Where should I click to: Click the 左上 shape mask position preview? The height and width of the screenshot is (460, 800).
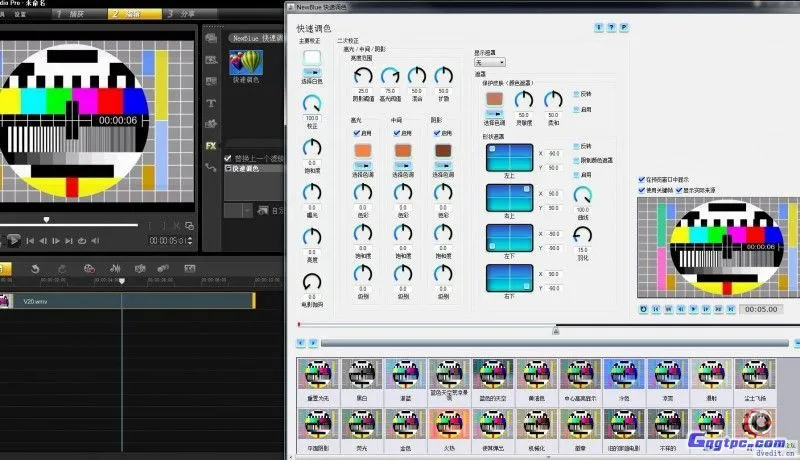[508, 157]
